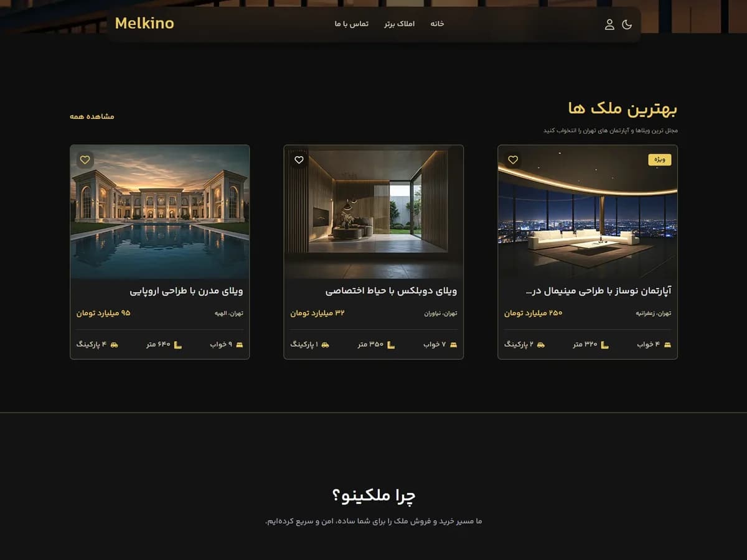This screenshot has width=747, height=560.
Task: Click bed icon beside ۴ خواب
Action: point(667,345)
